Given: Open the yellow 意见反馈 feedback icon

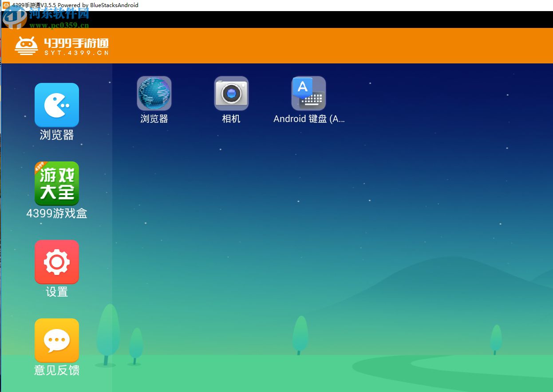Looking at the screenshot, I should tap(57, 341).
